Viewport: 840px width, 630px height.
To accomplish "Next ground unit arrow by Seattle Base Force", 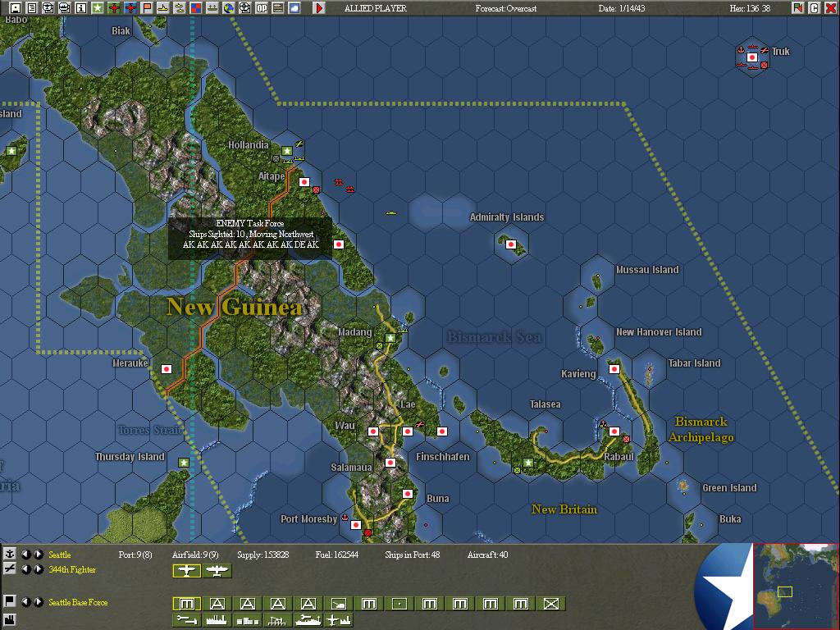I will click(x=38, y=601).
